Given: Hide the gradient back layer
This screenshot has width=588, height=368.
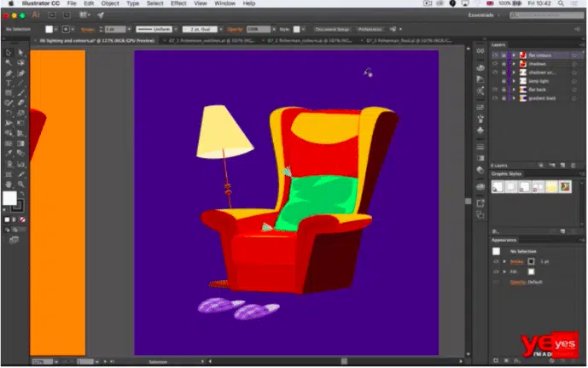Looking at the screenshot, I should click(495, 98).
